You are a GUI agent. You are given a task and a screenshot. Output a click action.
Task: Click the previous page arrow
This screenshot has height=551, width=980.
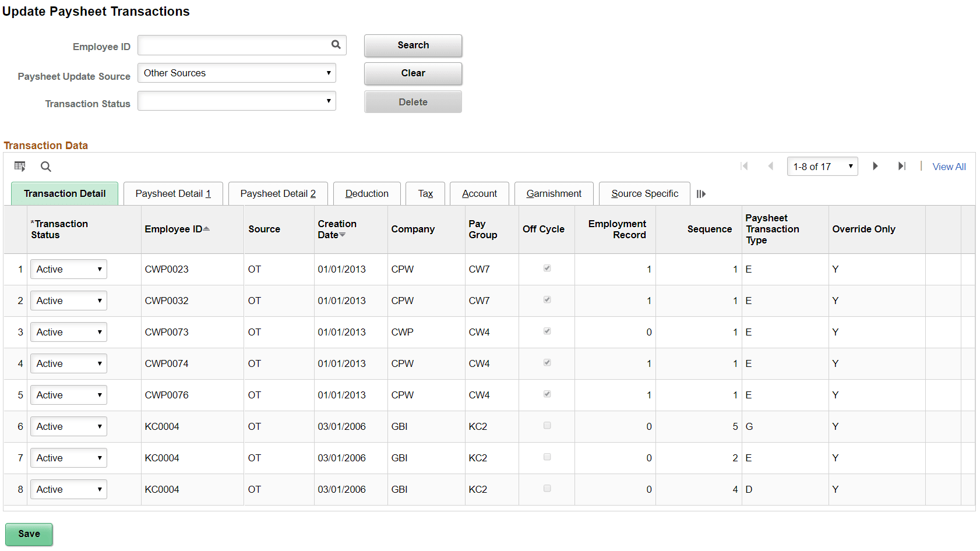click(x=771, y=166)
